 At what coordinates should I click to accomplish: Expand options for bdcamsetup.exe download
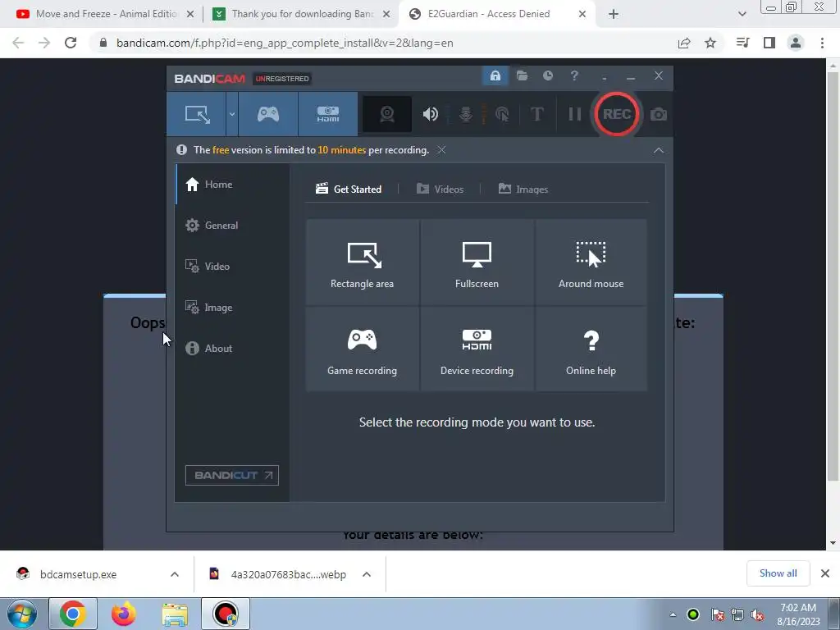pos(175,574)
